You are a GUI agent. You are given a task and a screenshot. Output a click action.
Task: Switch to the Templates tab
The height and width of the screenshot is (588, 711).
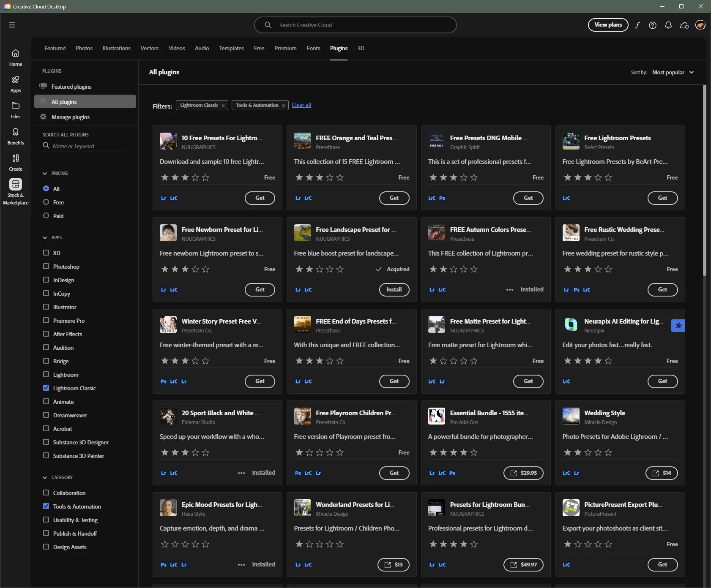click(231, 49)
